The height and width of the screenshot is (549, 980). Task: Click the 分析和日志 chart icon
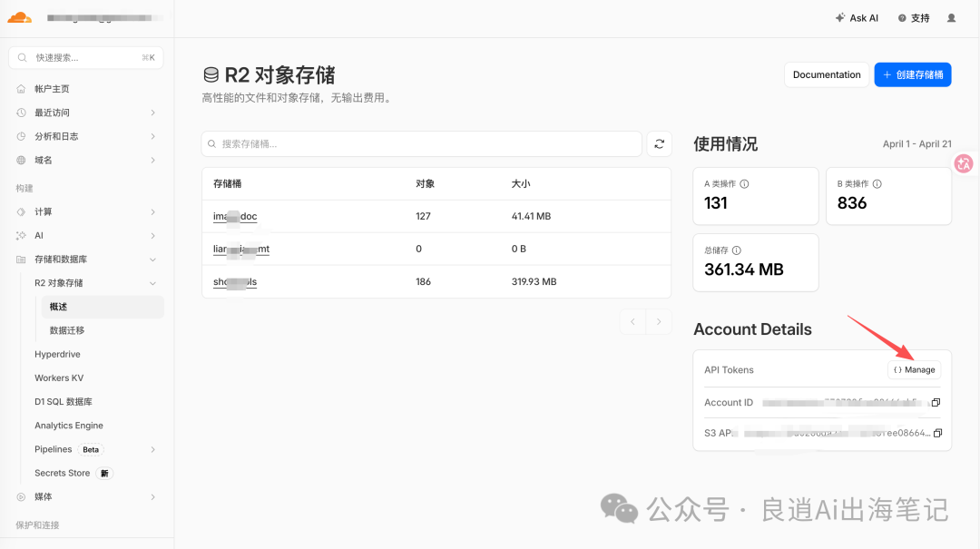pyautogui.click(x=21, y=136)
